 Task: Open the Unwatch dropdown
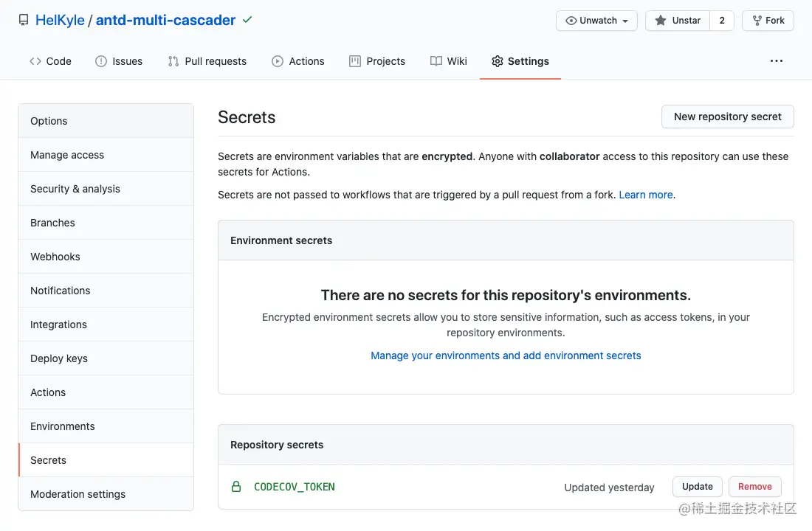pyautogui.click(x=596, y=21)
